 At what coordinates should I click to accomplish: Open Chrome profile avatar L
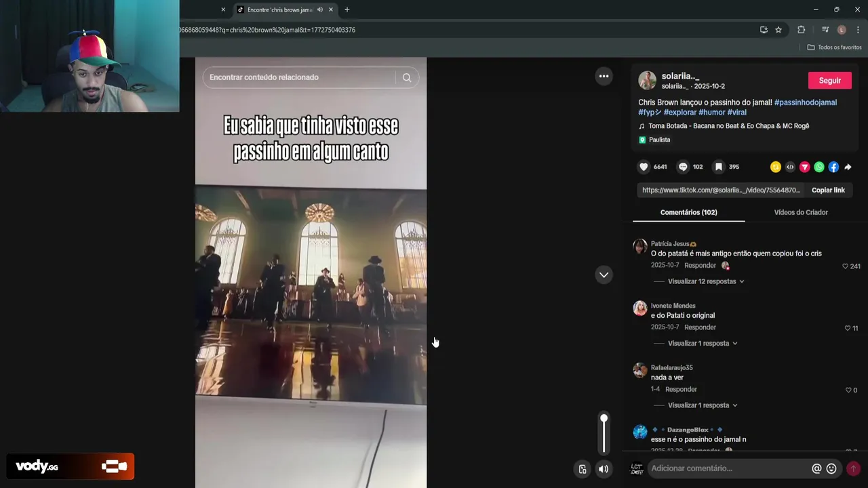(x=842, y=30)
